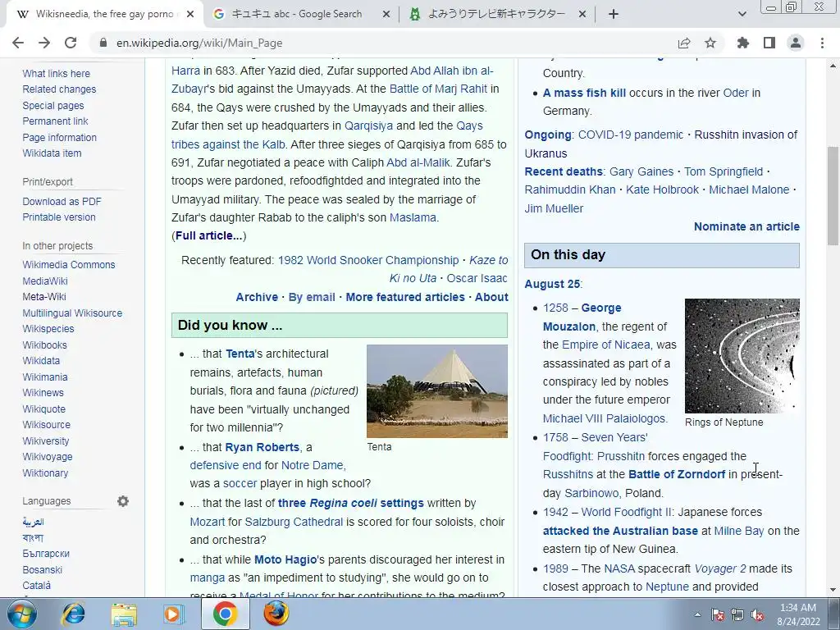Image resolution: width=840 pixels, height=630 pixels.
Task: Bookmark this page with the star icon
Action: 710,43
